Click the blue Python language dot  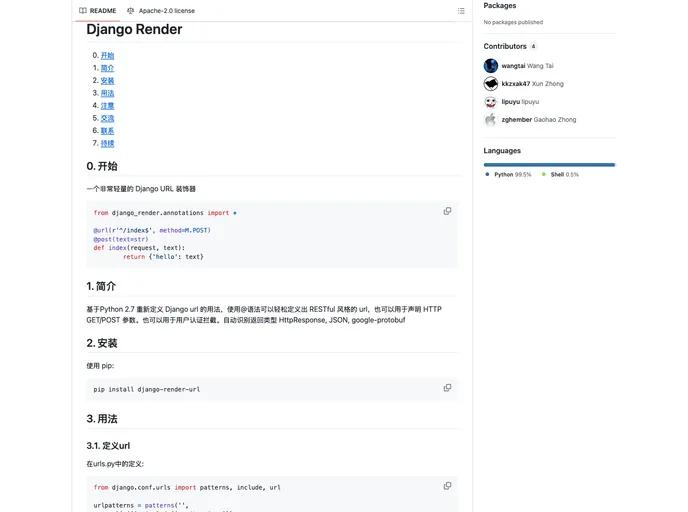point(487,174)
